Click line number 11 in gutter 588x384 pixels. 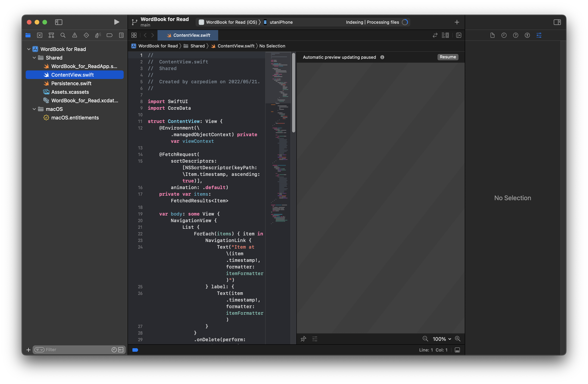coord(140,121)
